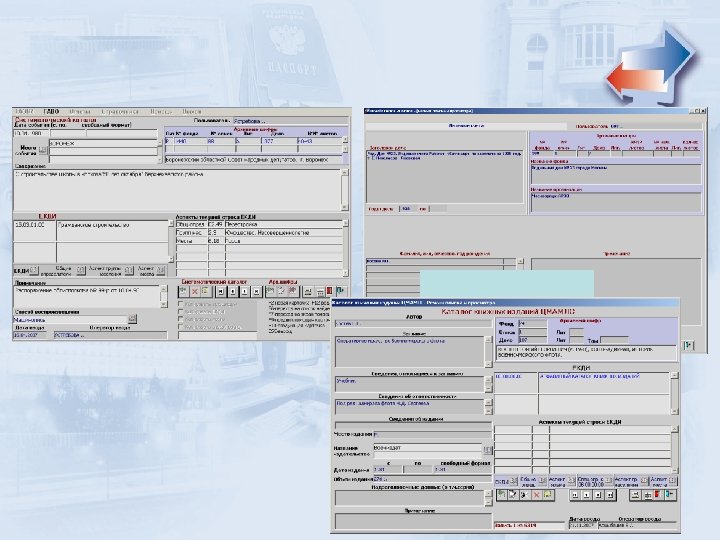Click the red book icon in the Каталог книжных изданий toolbar
The width and height of the screenshot is (720, 540).
pos(658,495)
